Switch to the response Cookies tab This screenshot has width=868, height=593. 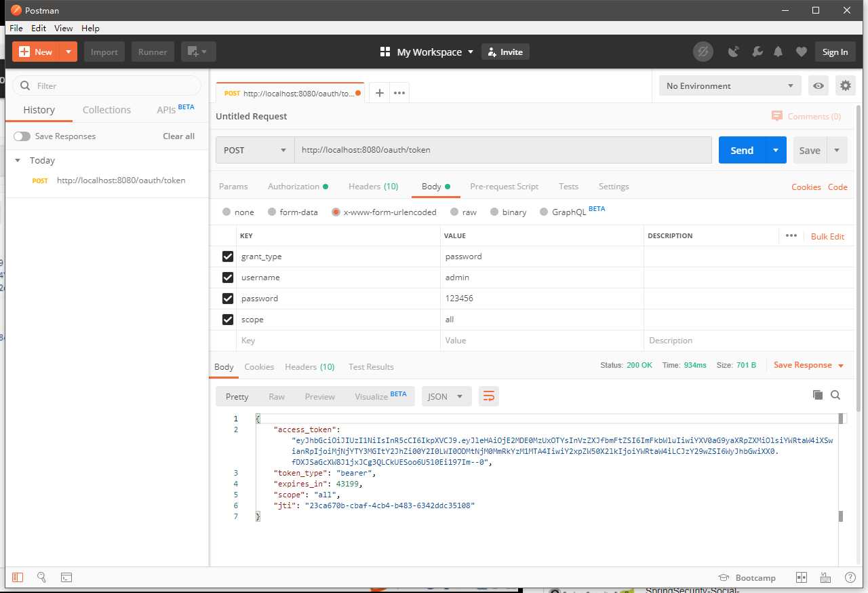259,366
